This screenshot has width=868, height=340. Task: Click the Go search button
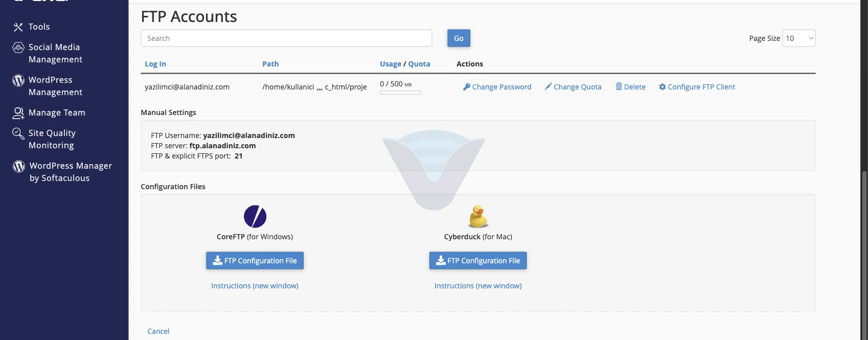pyautogui.click(x=459, y=38)
